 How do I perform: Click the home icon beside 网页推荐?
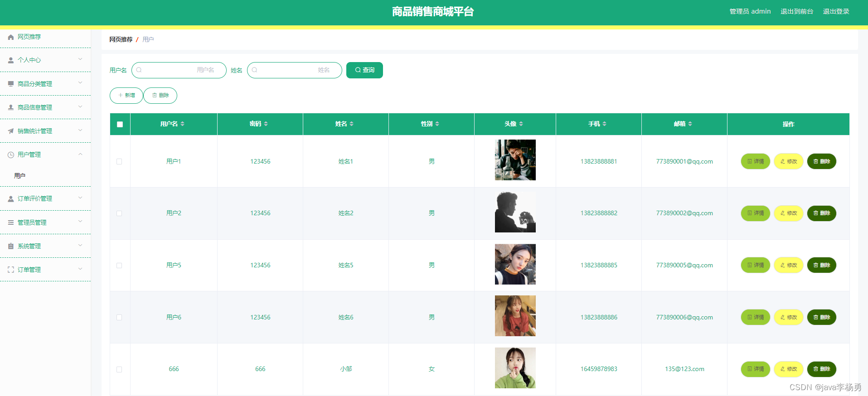coord(11,37)
